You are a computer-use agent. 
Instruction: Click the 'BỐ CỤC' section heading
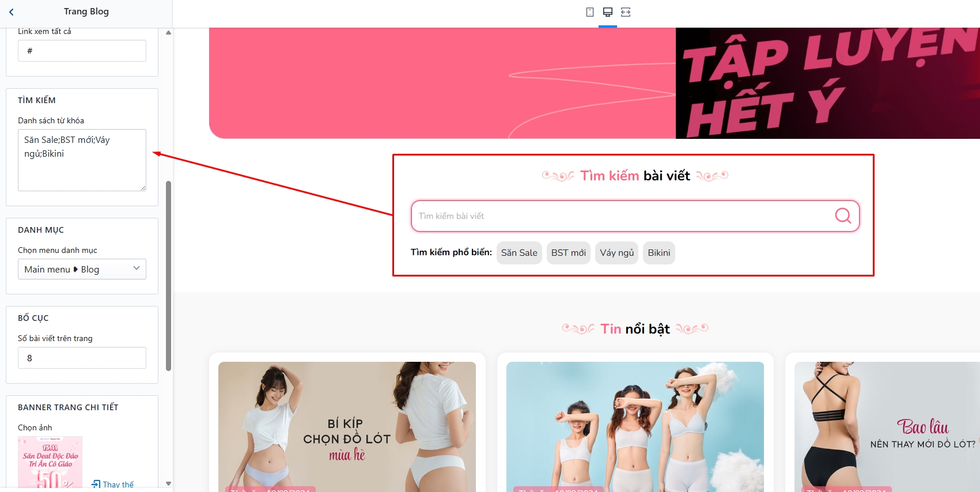coord(33,318)
